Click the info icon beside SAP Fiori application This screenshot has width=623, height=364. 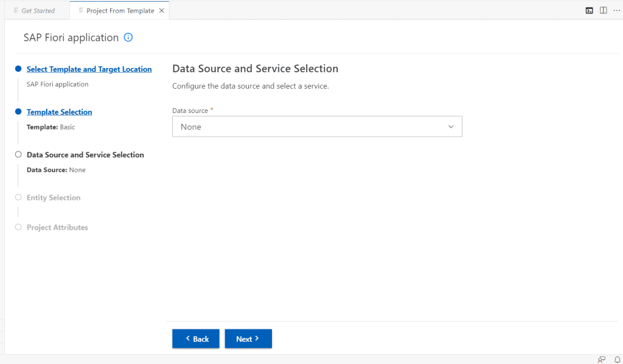click(x=128, y=37)
